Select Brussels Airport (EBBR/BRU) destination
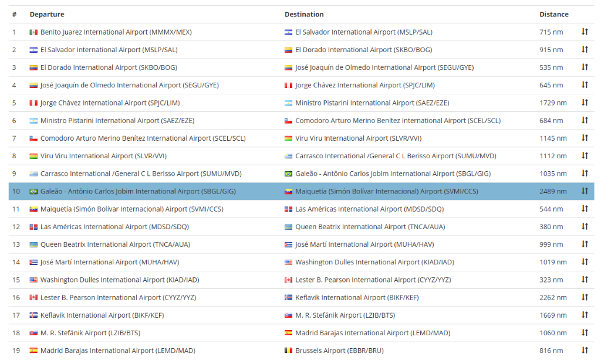This screenshot has height=364, width=601. tap(339, 351)
